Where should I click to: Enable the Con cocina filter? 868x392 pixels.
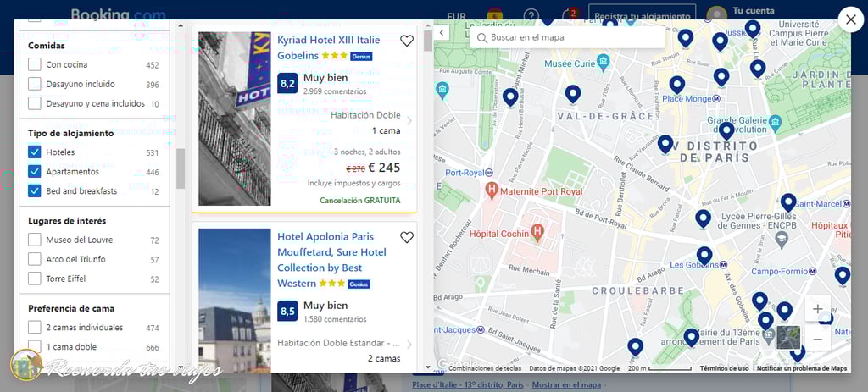(x=34, y=64)
